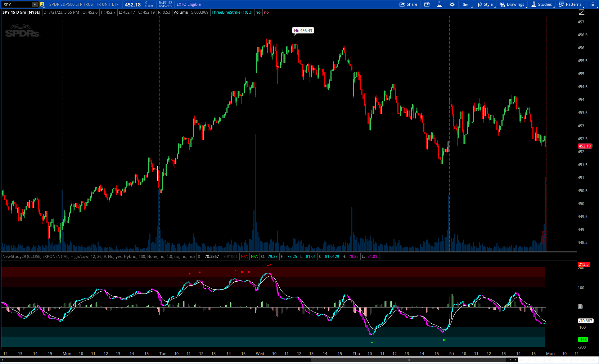Screen dimensions: 599x364
Task: Open the Studies dropdown menu
Action: pos(541,4)
